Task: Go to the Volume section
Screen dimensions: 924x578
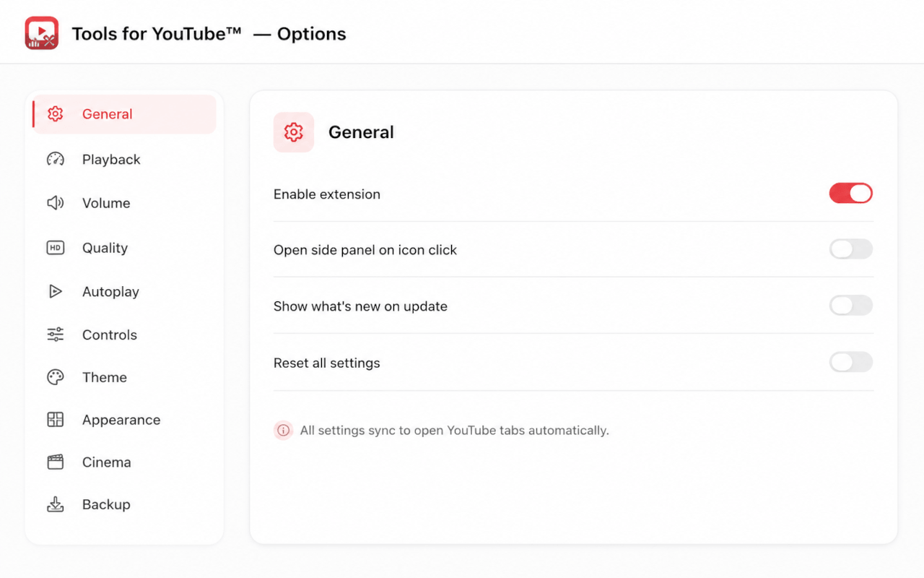Action: click(124, 203)
